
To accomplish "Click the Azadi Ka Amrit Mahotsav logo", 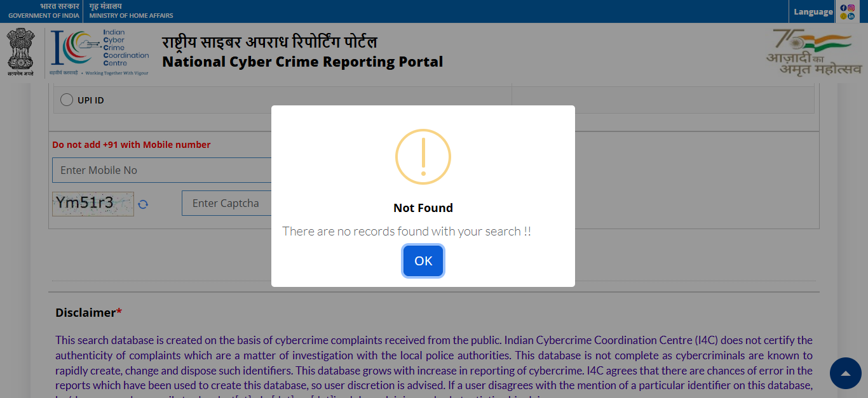I will (813, 52).
